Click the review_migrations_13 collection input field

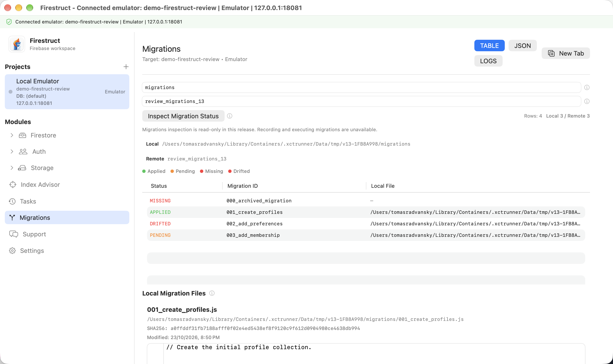tap(361, 101)
